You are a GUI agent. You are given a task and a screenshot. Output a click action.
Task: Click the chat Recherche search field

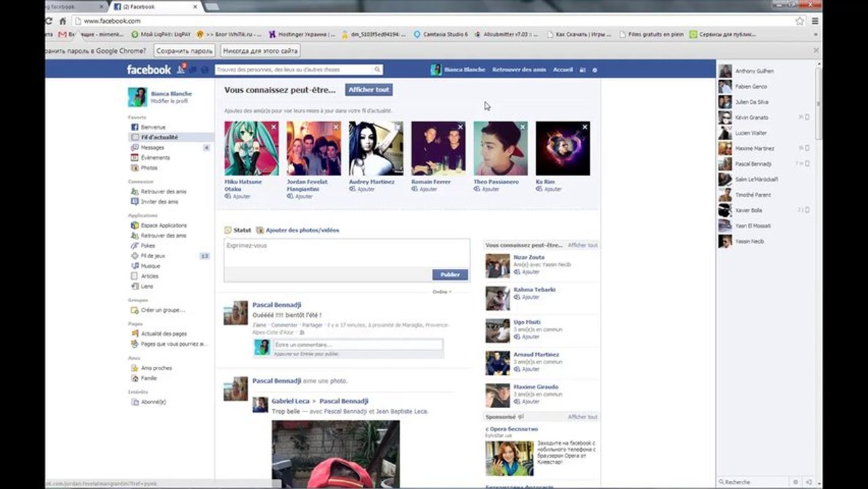[753, 482]
